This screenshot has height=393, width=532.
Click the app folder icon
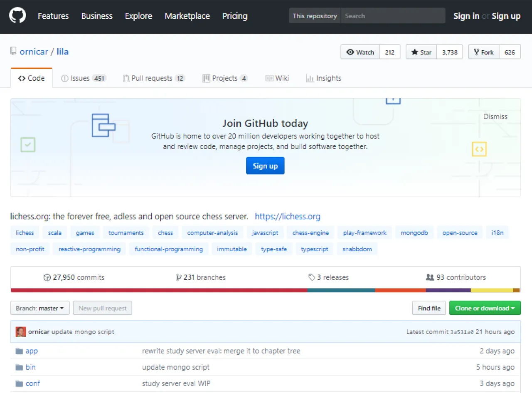tap(19, 351)
